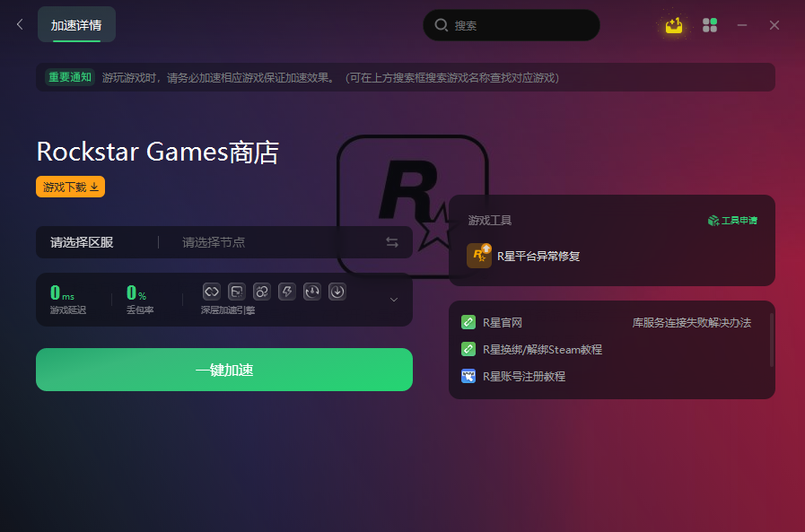Close the accelerator window
The width and height of the screenshot is (805, 532).
click(774, 24)
